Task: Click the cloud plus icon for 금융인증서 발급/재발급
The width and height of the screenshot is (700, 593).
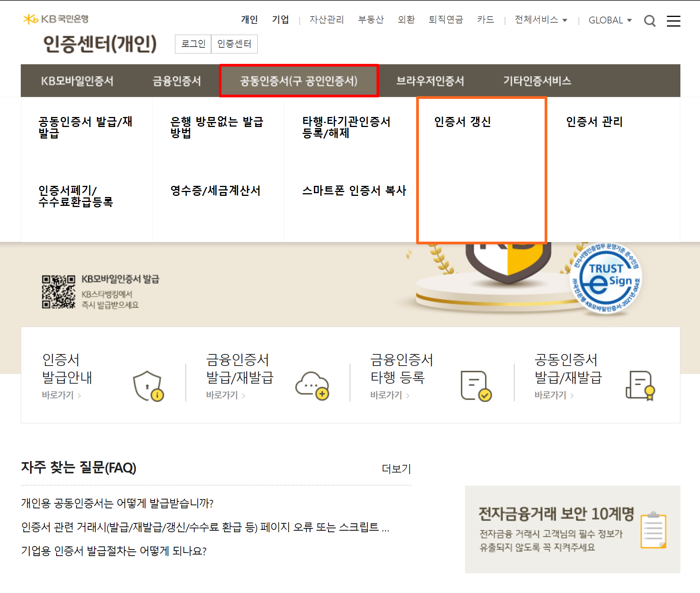Action: (x=312, y=386)
